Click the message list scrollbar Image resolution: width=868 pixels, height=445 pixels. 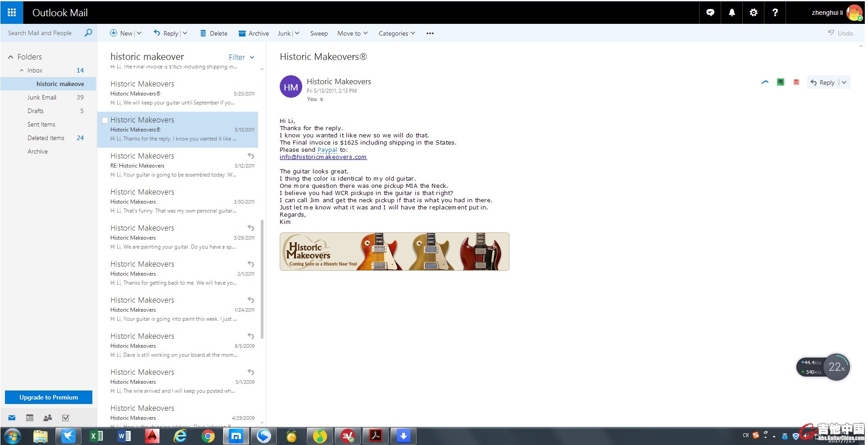click(262, 279)
